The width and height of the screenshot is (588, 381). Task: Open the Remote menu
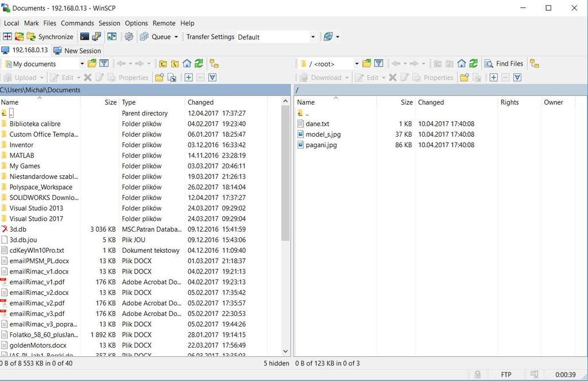(164, 23)
